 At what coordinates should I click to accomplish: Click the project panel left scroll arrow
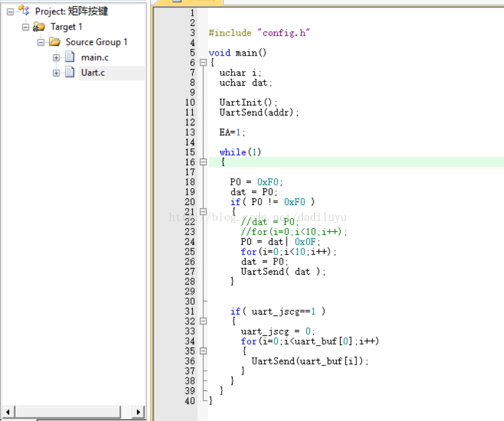(8, 412)
